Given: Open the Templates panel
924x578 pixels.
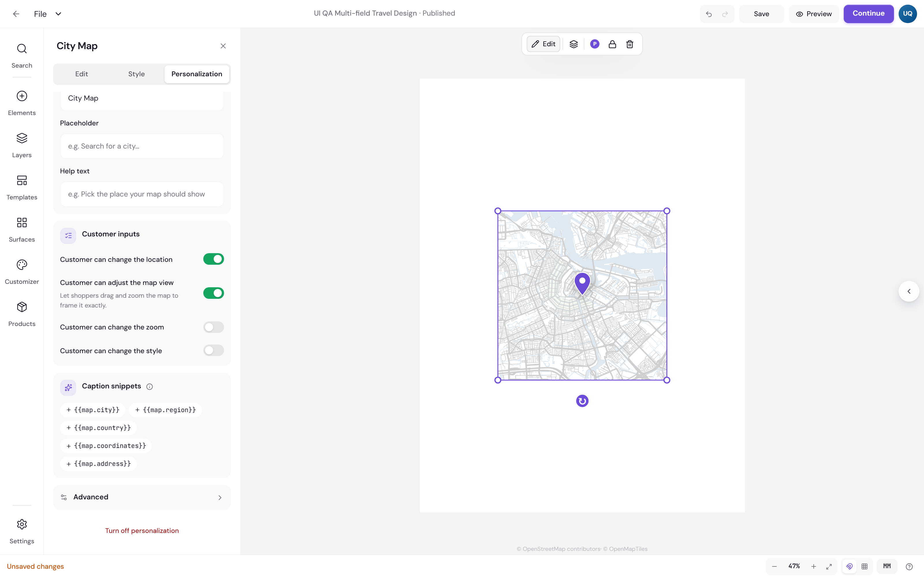Looking at the screenshot, I should 22,188.
